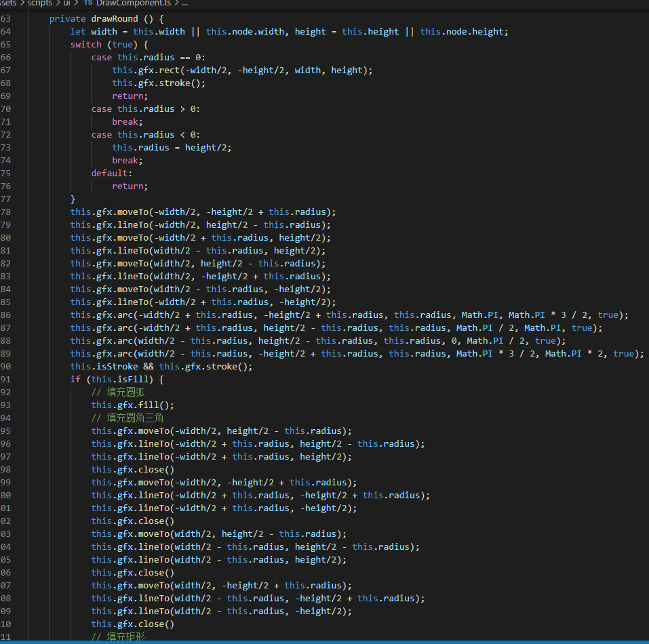This screenshot has height=644, width=649.
Task: Place cursor on 'let width' declaration
Action: coord(94,31)
